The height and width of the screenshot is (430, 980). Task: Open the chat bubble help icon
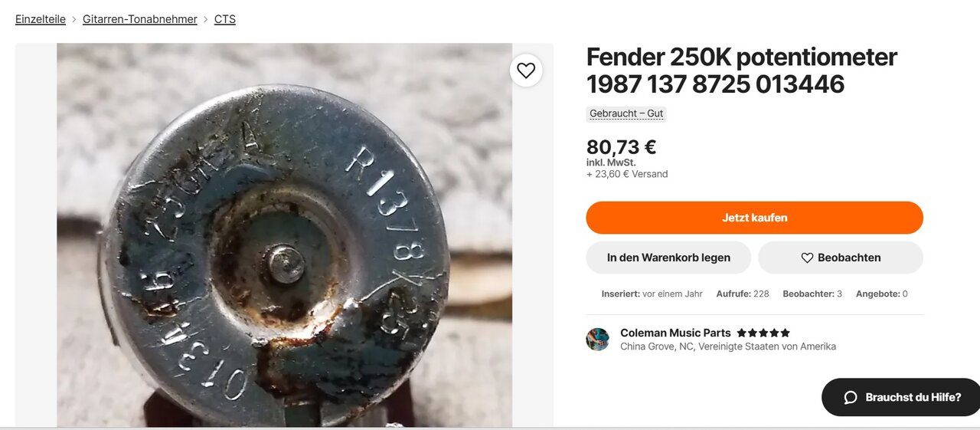pyautogui.click(x=850, y=397)
